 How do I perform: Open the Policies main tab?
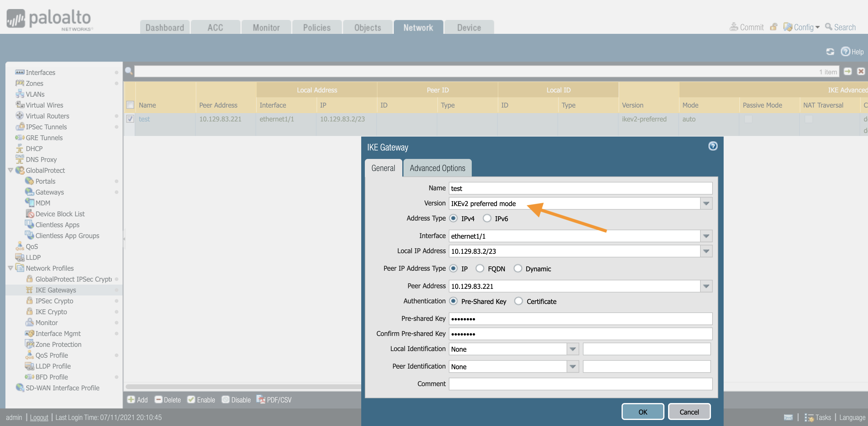(317, 27)
